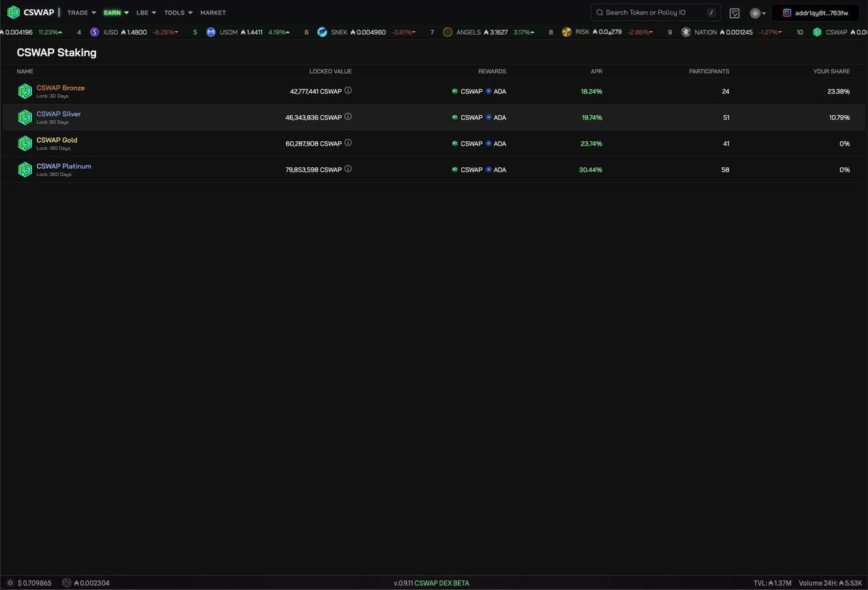This screenshot has height=590, width=868.
Task: Click the CSWAP Staking heading
Action: tap(56, 53)
